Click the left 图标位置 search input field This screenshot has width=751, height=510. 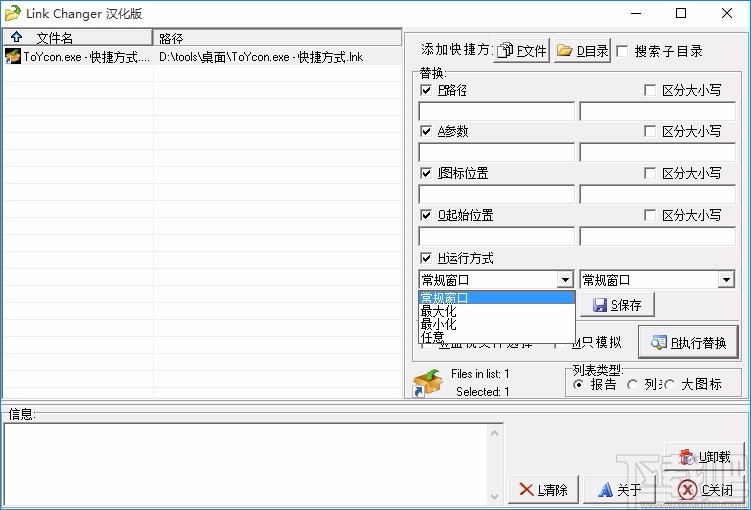click(x=497, y=194)
